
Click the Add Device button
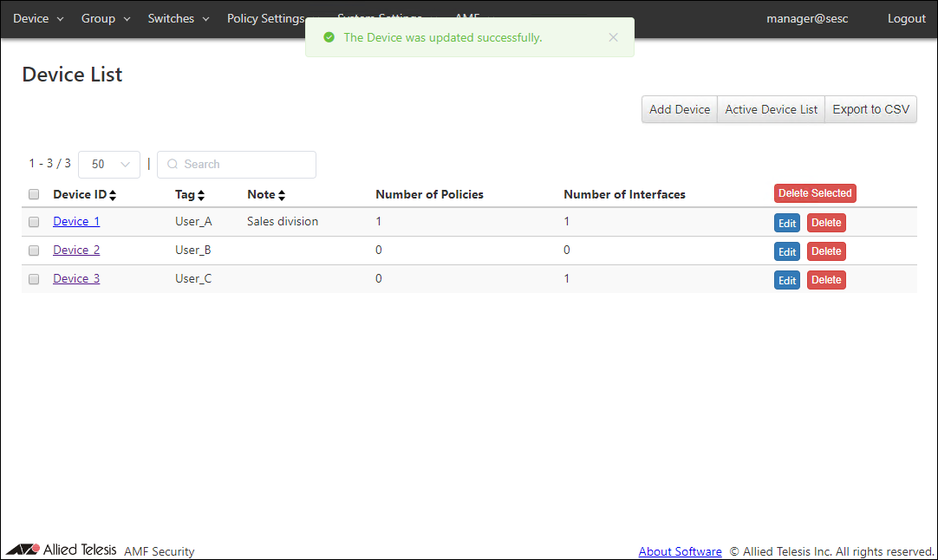click(x=680, y=109)
